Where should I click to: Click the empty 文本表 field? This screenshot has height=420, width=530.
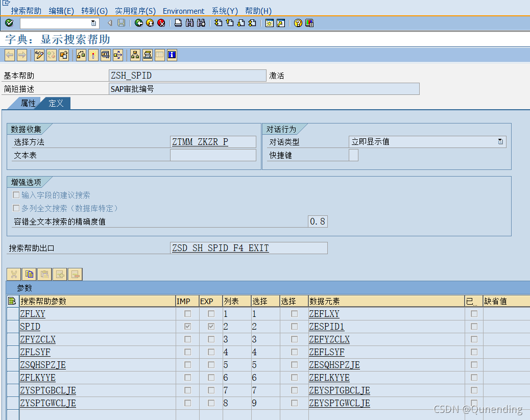pyautogui.click(x=213, y=155)
